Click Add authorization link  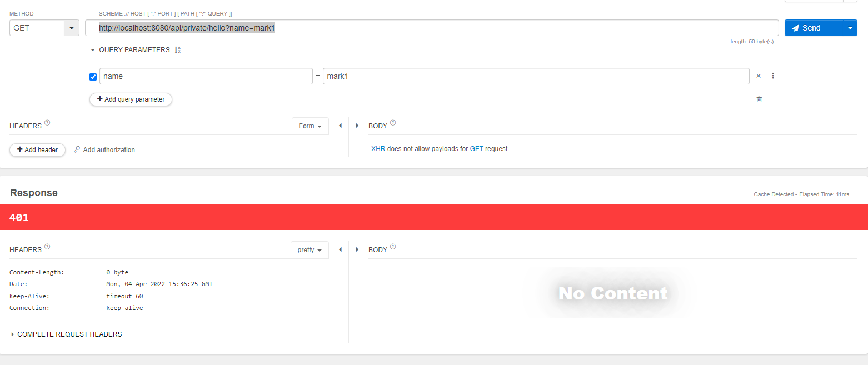104,150
